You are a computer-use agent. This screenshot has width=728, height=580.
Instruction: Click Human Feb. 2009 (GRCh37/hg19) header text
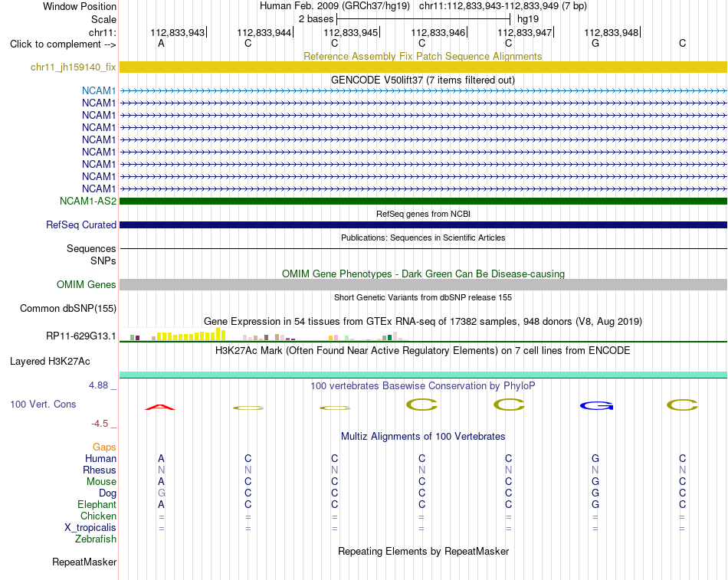click(335, 6)
